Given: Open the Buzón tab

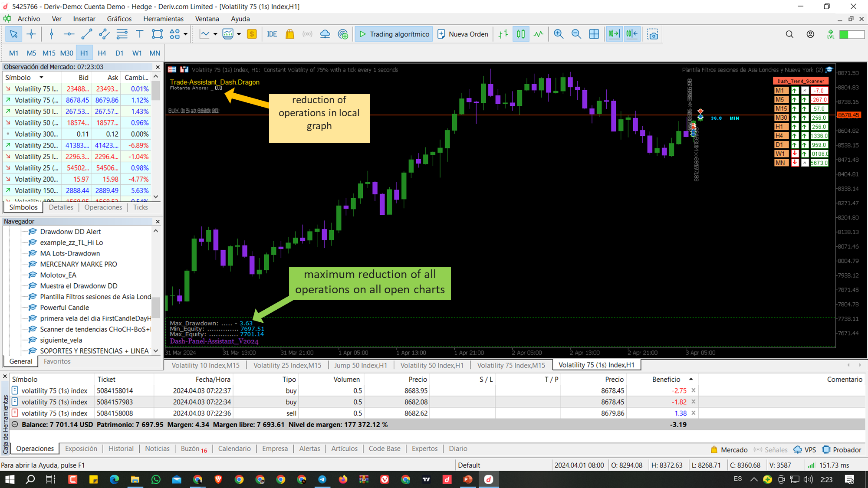Looking at the screenshot, I should click(x=194, y=449).
